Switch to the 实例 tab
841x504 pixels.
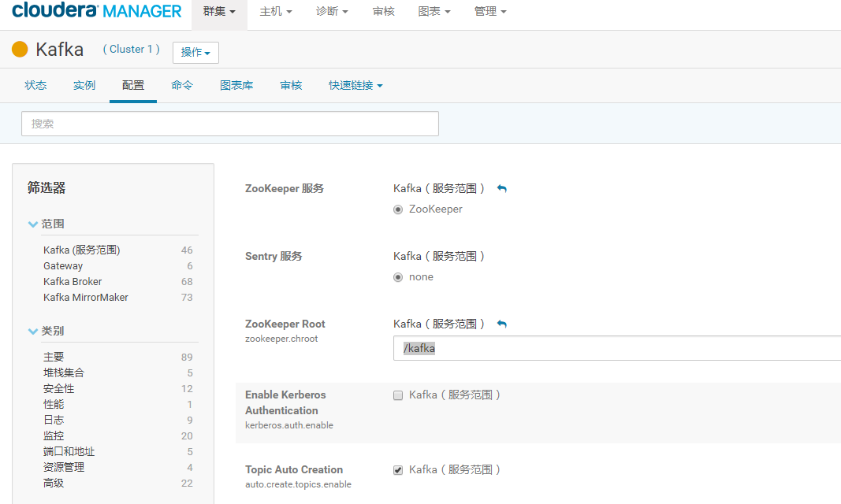84,85
